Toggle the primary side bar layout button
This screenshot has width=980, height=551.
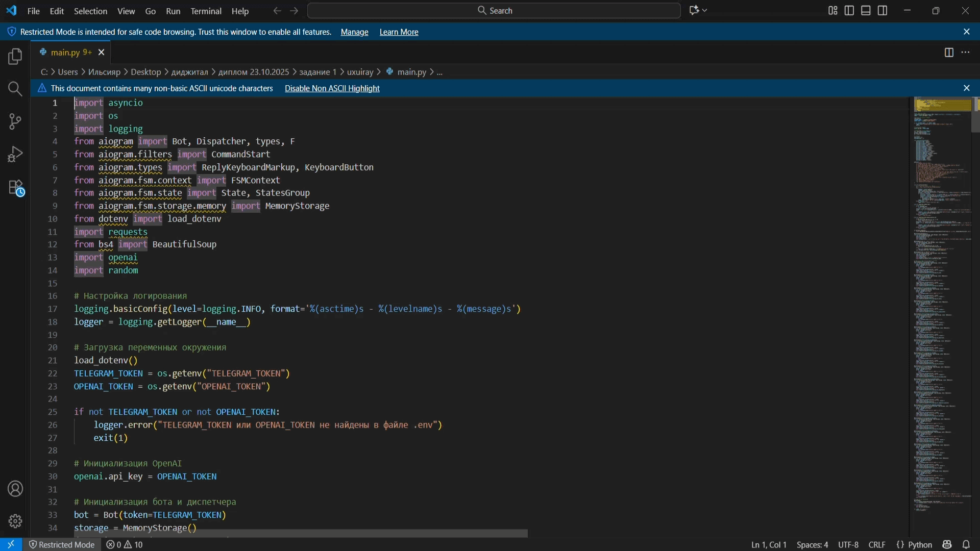pos(849,11)
